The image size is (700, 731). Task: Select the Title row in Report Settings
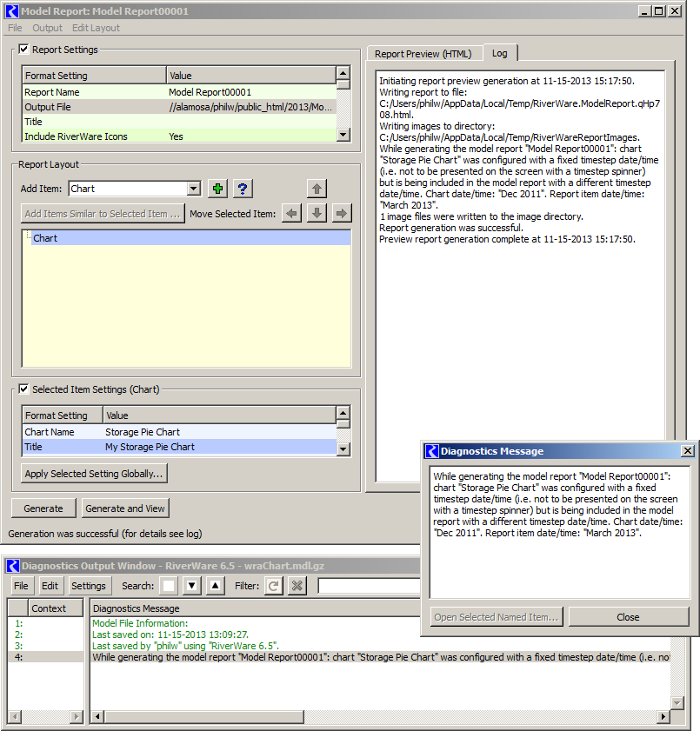(x=179, y=122)
